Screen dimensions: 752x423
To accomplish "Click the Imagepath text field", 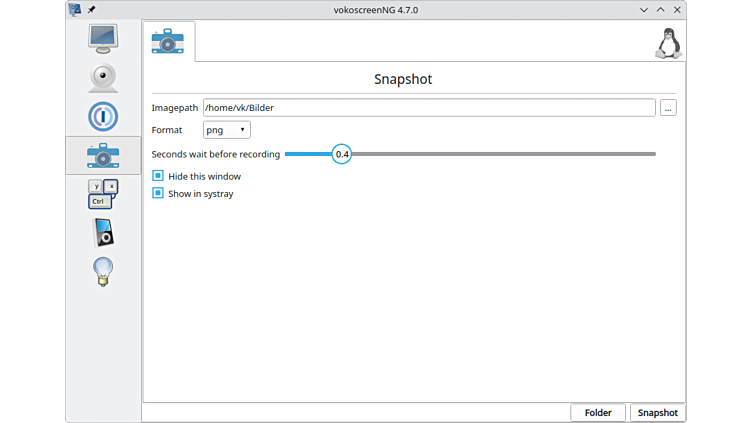I will point(429,107).
